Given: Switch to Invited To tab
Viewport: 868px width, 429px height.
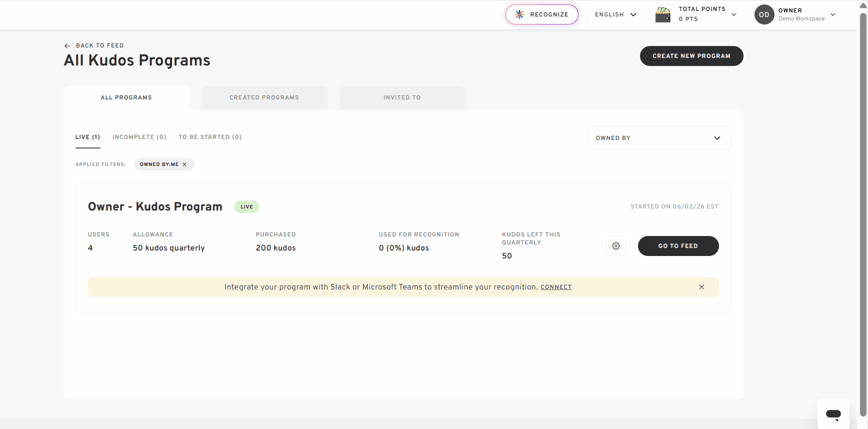Looking at the screenshot, I should [402, 97].
